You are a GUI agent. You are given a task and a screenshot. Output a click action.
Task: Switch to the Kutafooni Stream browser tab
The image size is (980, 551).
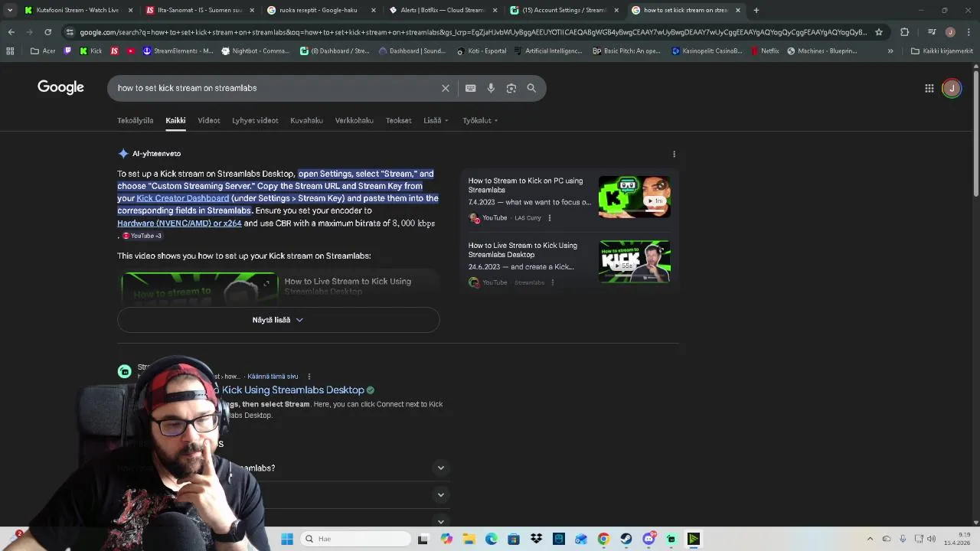[77, 10]
